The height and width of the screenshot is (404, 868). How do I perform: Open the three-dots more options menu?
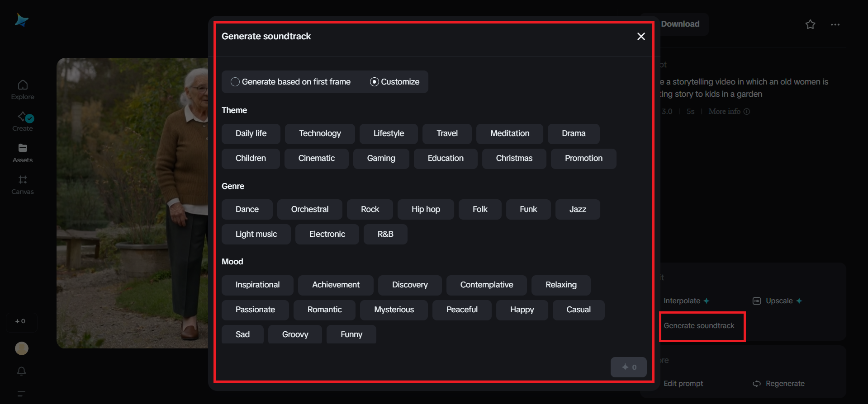[835, 24]
